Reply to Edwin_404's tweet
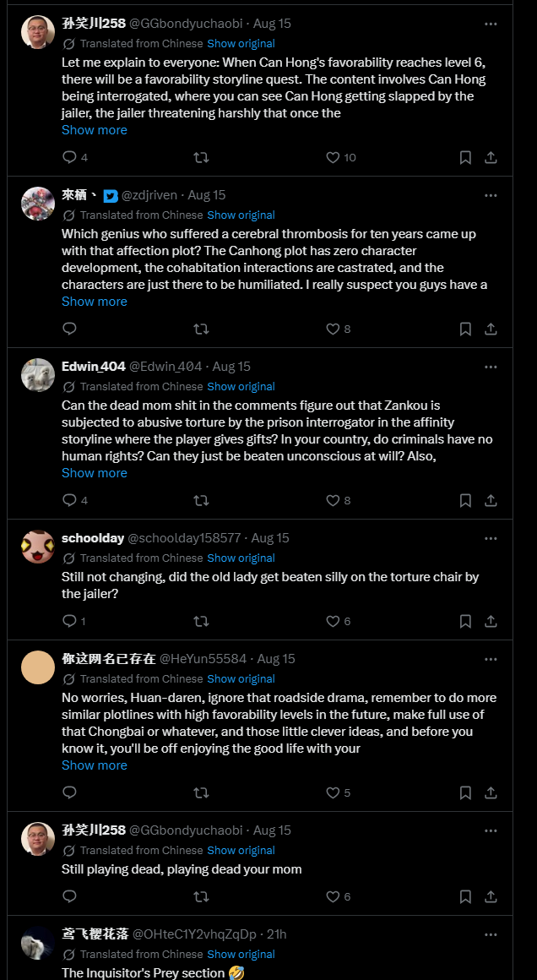Screen dimensions: 537x980 (x=69, y=500)
